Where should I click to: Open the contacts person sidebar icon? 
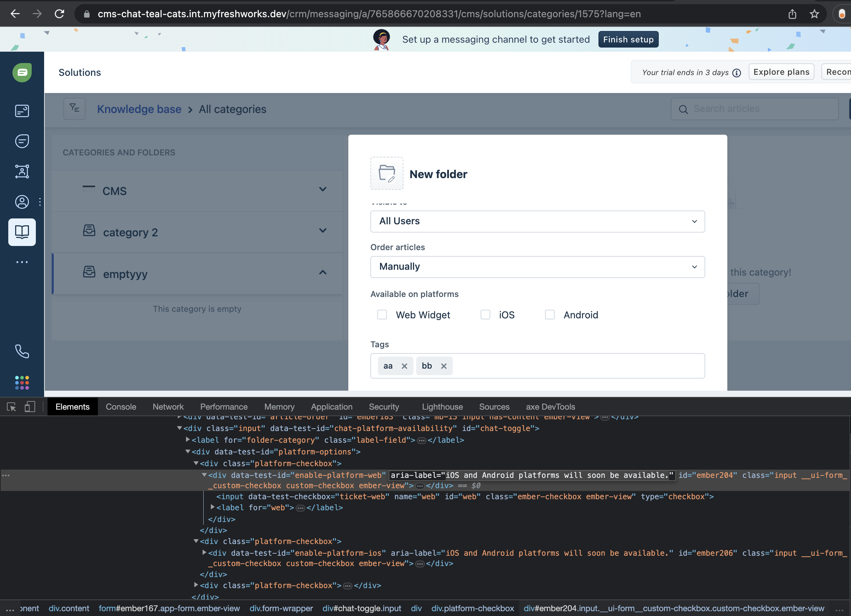click(22, 202)
